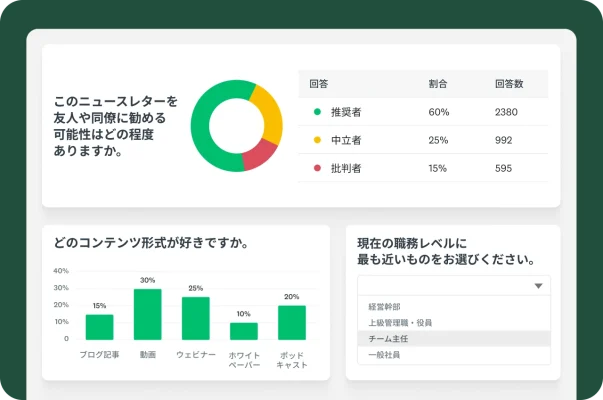Click the 595 response count

(x=503, y=168)
